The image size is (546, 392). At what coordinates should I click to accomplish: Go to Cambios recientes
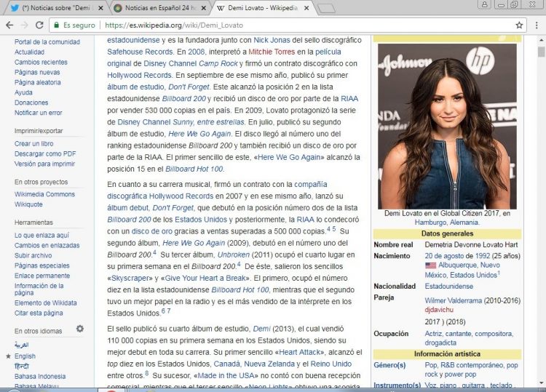(41, 62)
